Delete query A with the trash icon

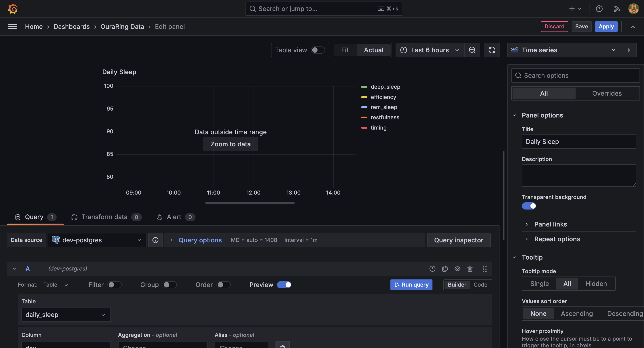(x=470, y=269)
